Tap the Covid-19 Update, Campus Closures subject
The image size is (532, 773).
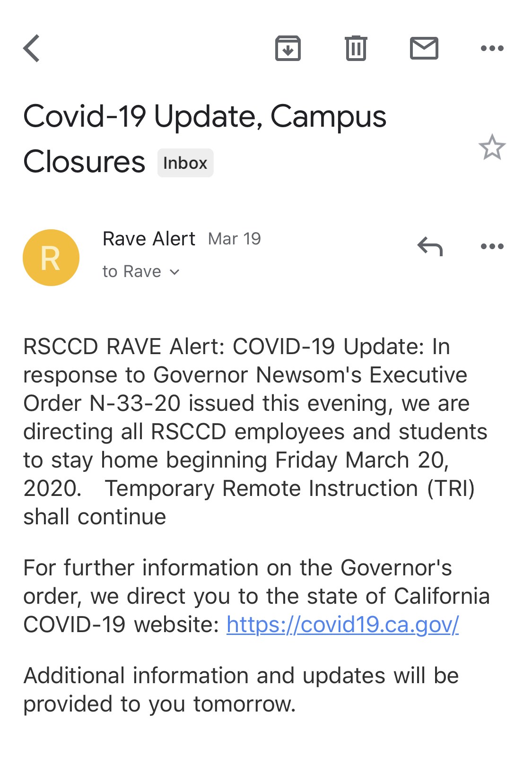point(205,139)
